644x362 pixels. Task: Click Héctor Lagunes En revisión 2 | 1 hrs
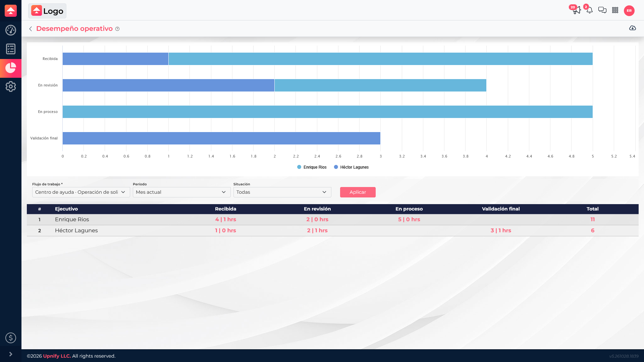(x=317, y=231)
